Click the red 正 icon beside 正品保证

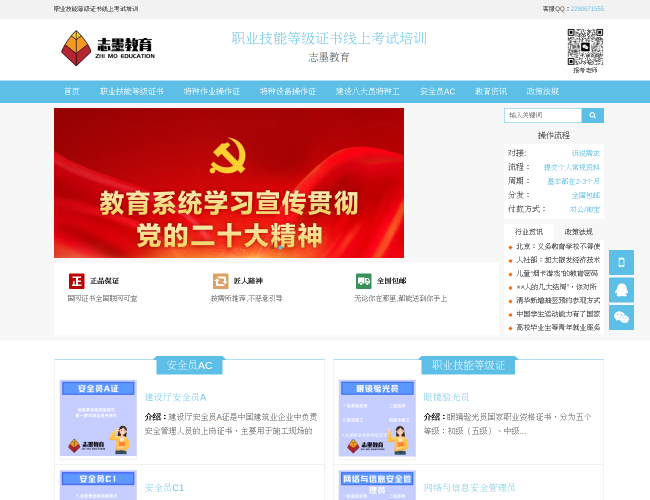pos(77,281)
